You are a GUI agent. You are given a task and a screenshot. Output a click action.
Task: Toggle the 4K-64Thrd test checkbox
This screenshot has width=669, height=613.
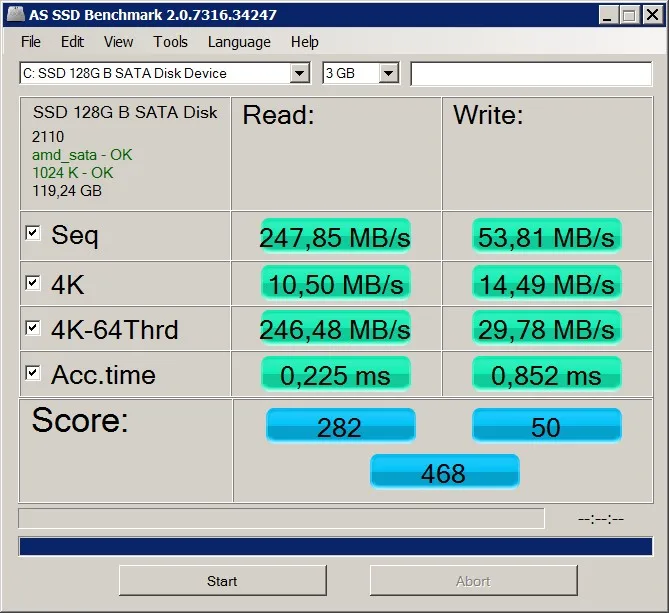coord(33,328)
